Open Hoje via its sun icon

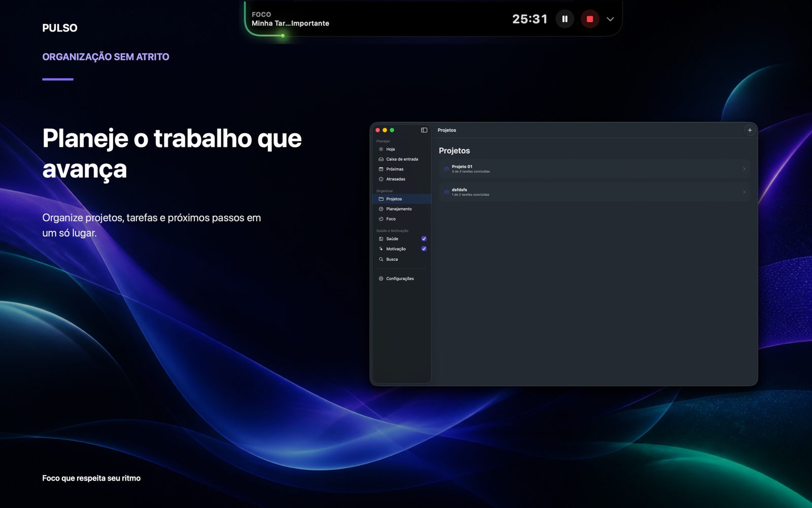[381, 149]
